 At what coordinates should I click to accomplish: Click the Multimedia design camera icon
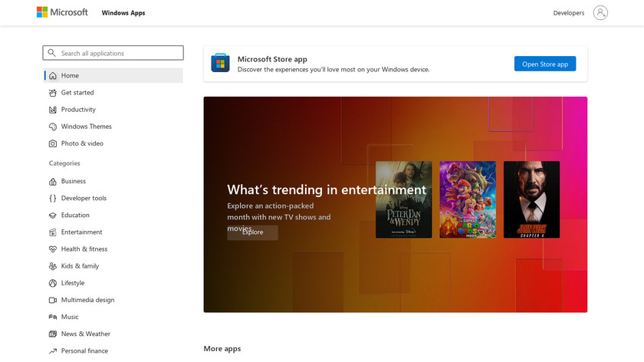point(53,300)
